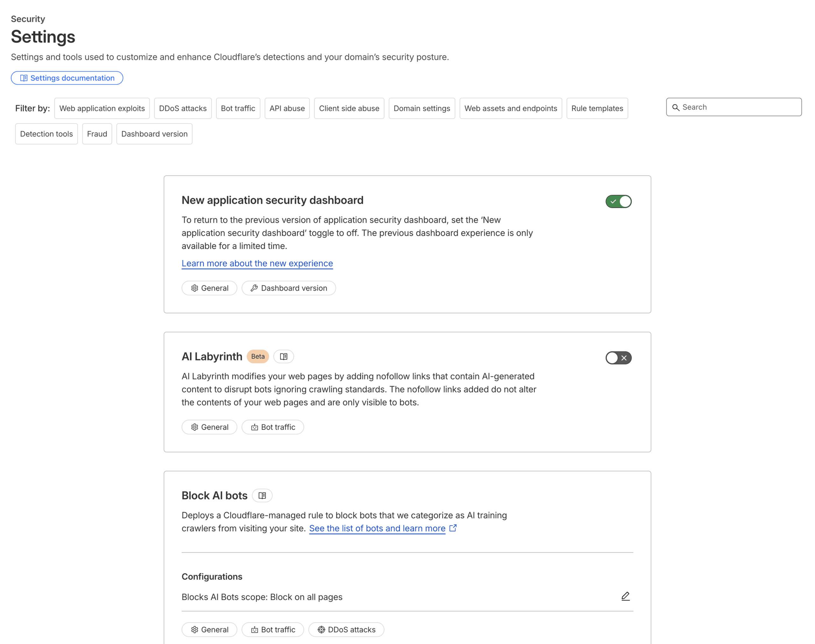Click the external link icon after bots list link
Image resolution: width=815 pixels, height=644 pixels.
point(453,528)
